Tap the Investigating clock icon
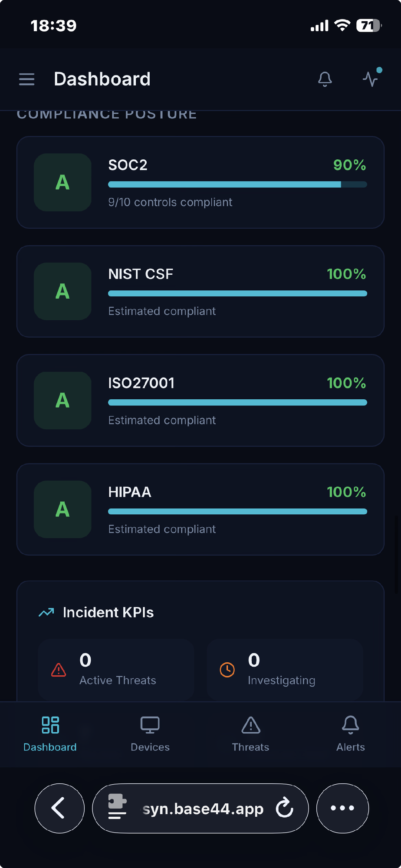This screenshot has height=868, width=401. click(227, 670)
